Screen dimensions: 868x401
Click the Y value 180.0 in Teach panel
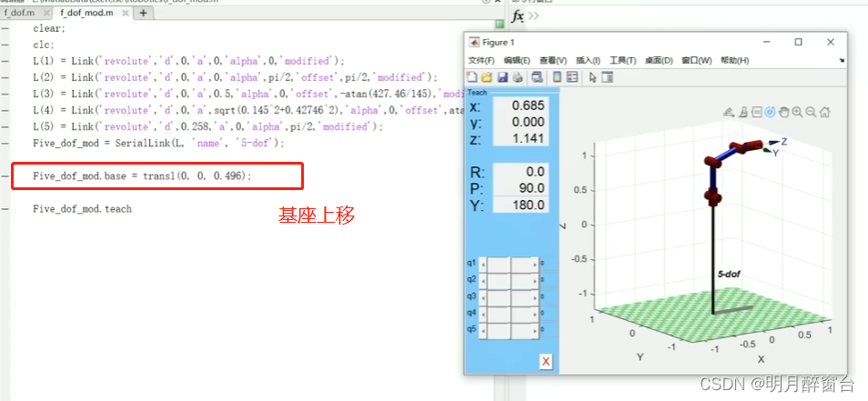520,206
